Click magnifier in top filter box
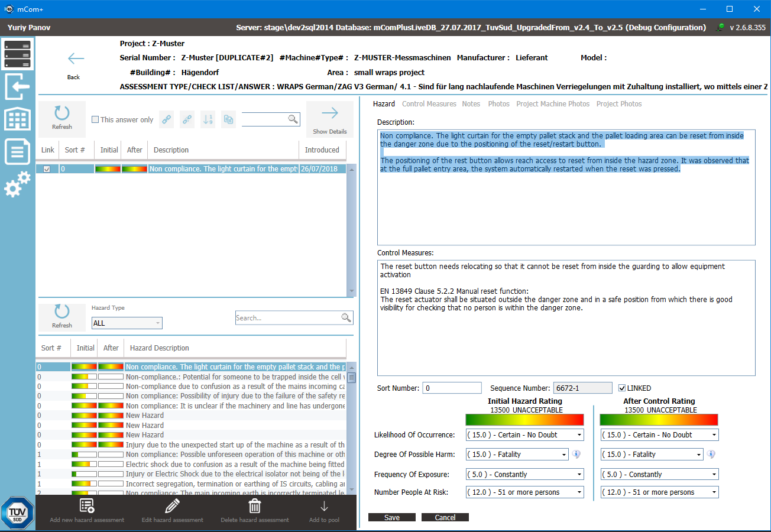 tap(293, 119)
